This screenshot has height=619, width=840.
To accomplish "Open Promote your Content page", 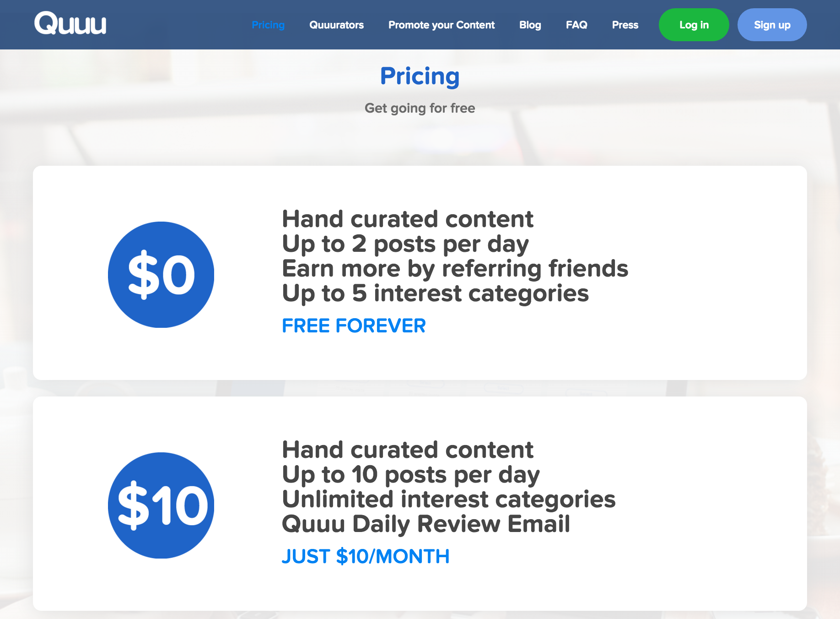I will pyautogui.click(x=441, y=25).
